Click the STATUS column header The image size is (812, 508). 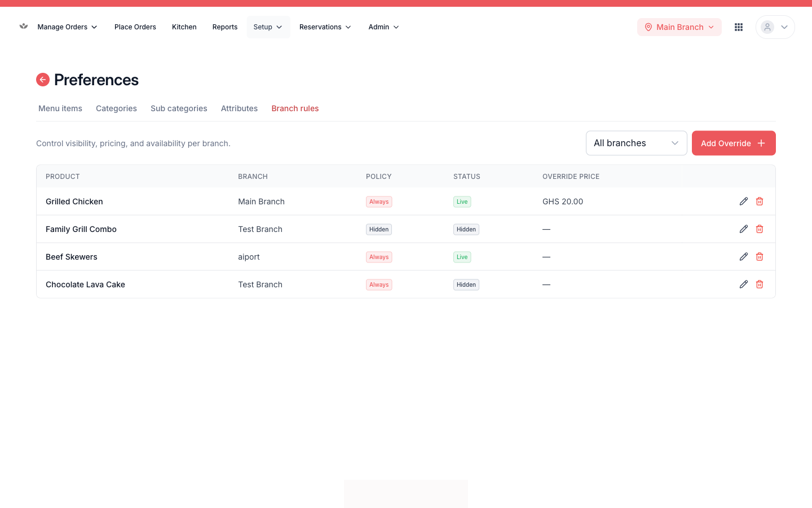pyautogui.click(x=467, y=177)
